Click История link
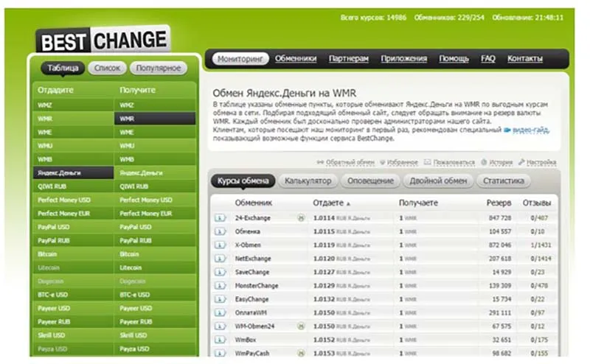 click(x=501, y=162)
